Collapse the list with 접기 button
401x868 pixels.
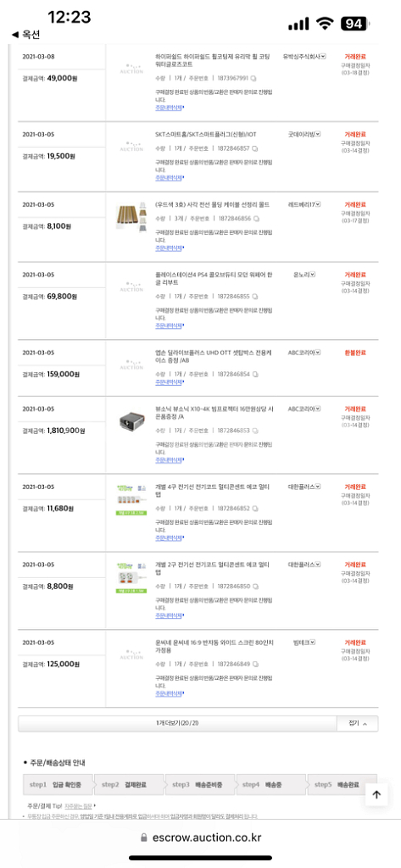pyautogui.click(x=358, y=723)
